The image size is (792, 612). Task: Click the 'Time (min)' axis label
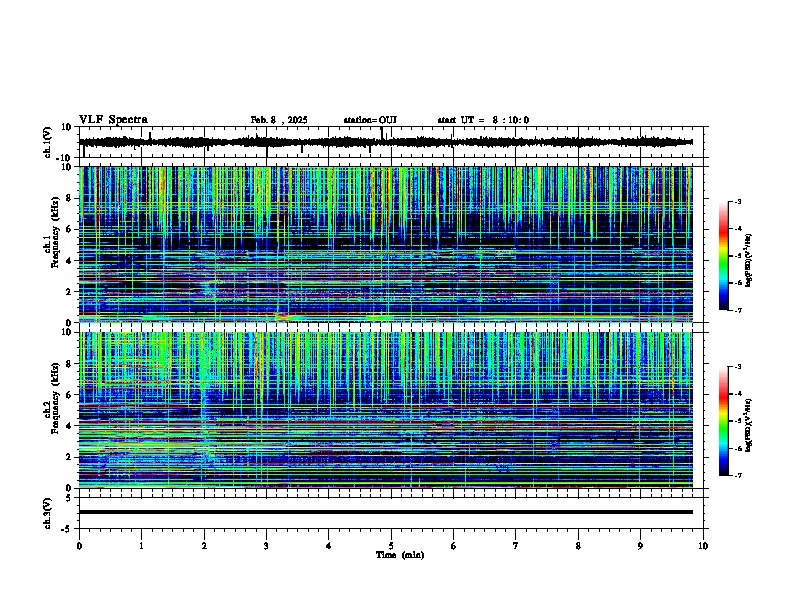coord(400,555)
